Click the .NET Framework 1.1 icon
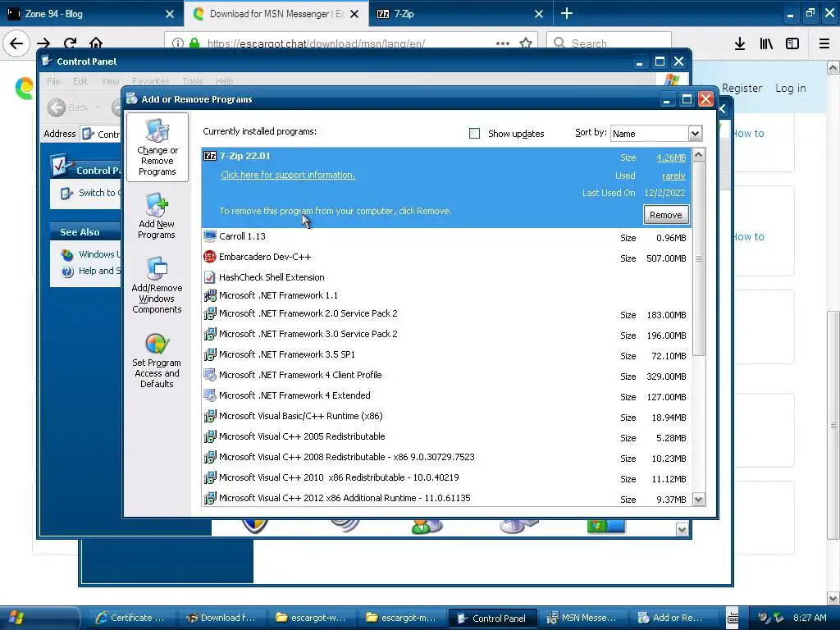 pyautogui.click(x=210, y=295)
